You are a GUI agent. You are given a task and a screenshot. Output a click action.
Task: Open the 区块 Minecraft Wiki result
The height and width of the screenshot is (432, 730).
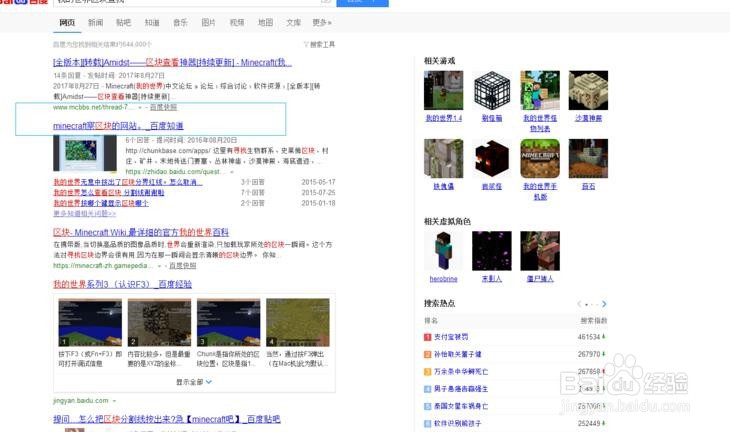pos(141,232)
